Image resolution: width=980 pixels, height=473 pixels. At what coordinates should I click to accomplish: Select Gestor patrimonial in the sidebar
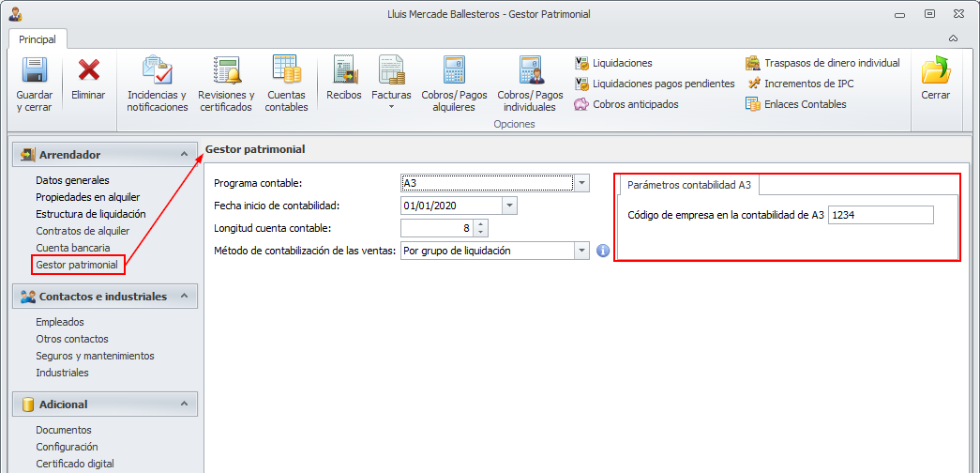coord(77,265)
